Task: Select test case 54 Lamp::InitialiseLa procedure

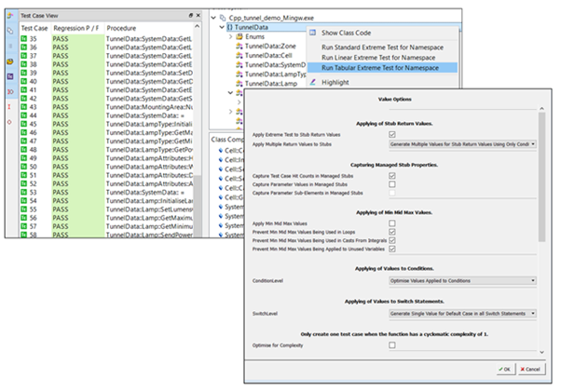Action: pyautogui.click(x=149, y=200)
